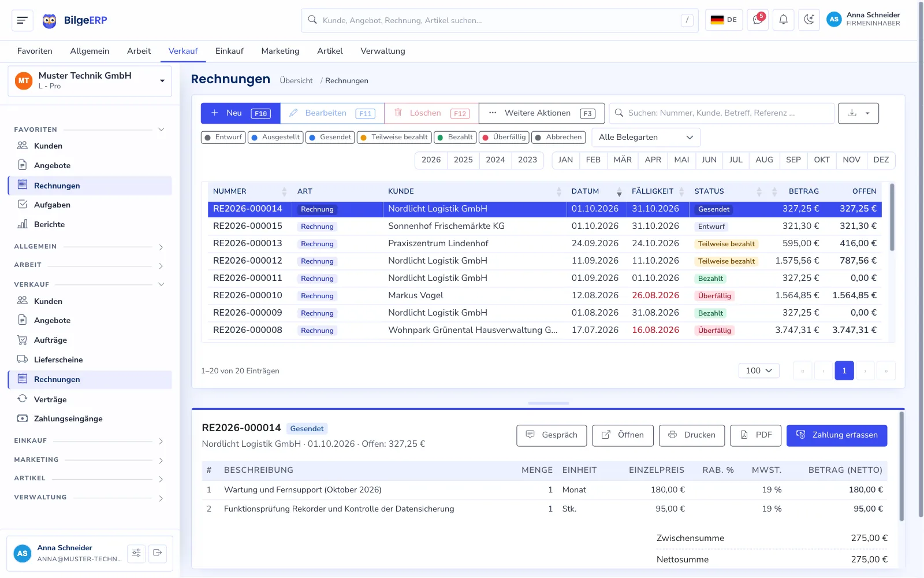This screenshot has height=578, width=924.
Task: Click the Neu invoice button
Action: tap(241, 113)
